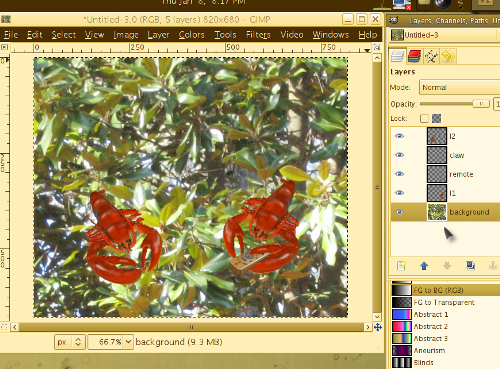
Task: Switch to the Channels tab icon
Action: pyautogui.click(x=414, y=56)
